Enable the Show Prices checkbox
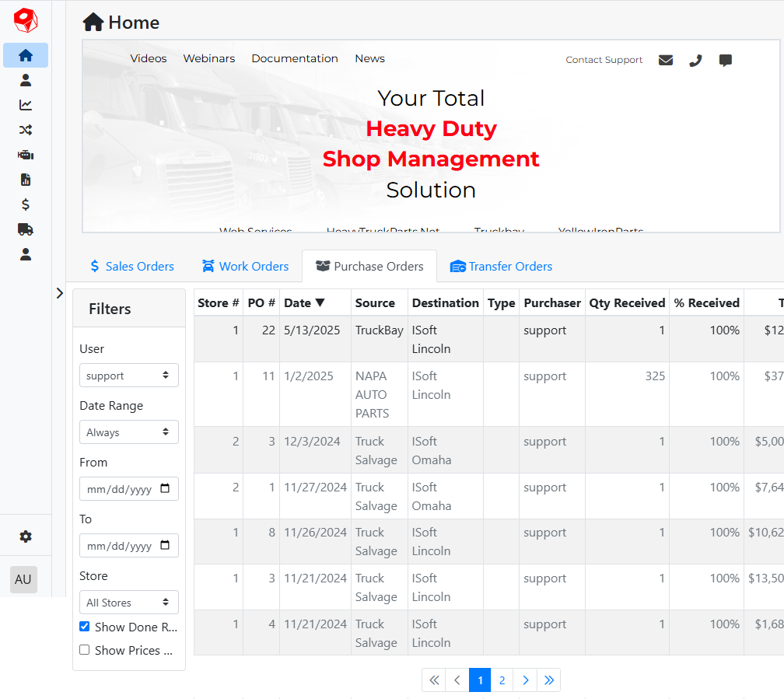Image resolution: width=784 pixels, height=699 pixels. pos(85,650)
